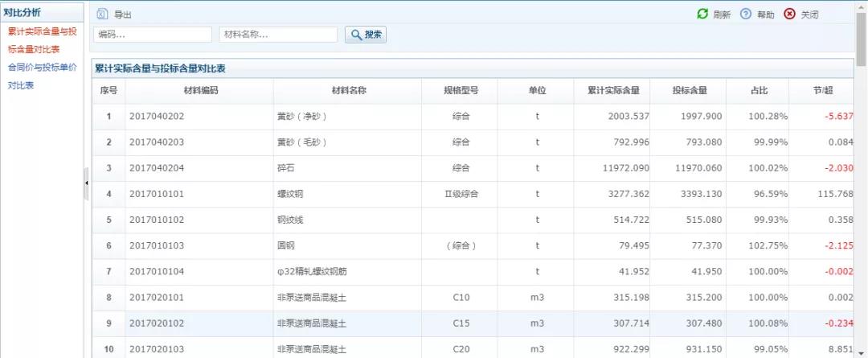Select material code 2017020102
The height and width of the screenshot is (358, 868).
pyautogui.click(x=157, y=323)
